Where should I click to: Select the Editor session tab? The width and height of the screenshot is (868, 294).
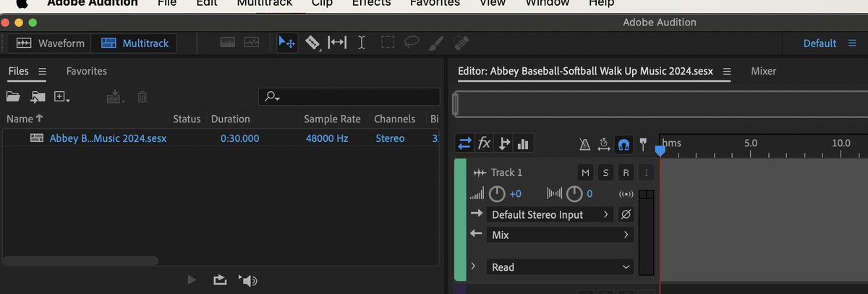point(586,71)
